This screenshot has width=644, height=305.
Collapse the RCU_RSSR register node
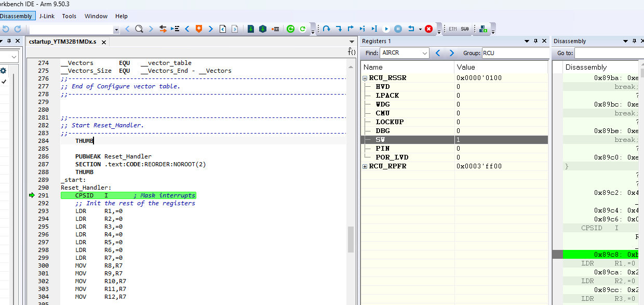[x=365, y=78]
